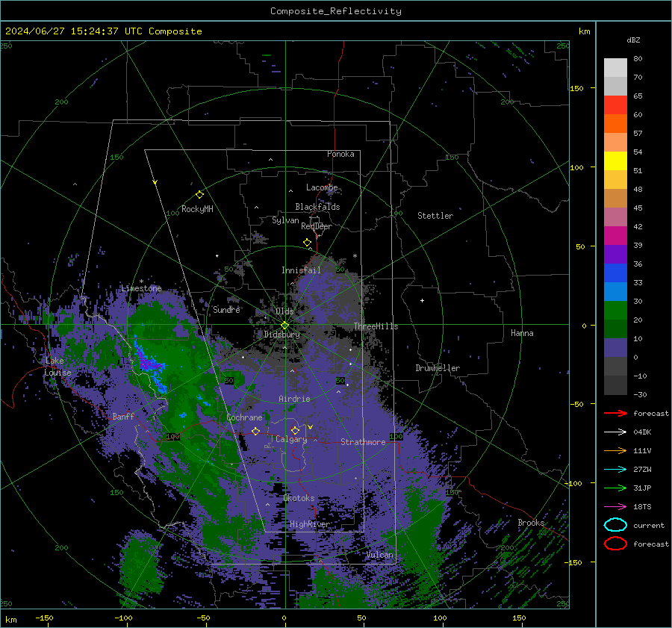Image resolution: width=672 pixels, height=628 pixels.
Task: Click the light grey 80-70 dBZ swatch
Action: pyautogui.click(x=615, y=67)
